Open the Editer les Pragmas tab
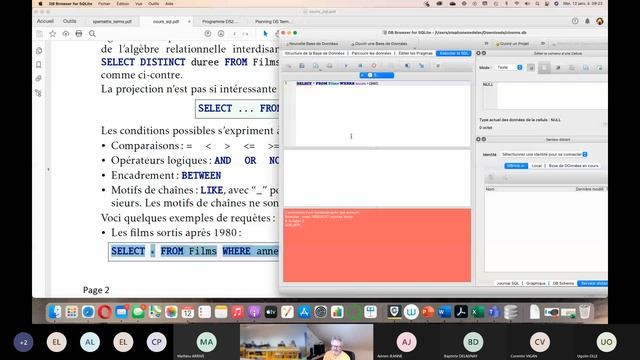 tap(416, 53)
